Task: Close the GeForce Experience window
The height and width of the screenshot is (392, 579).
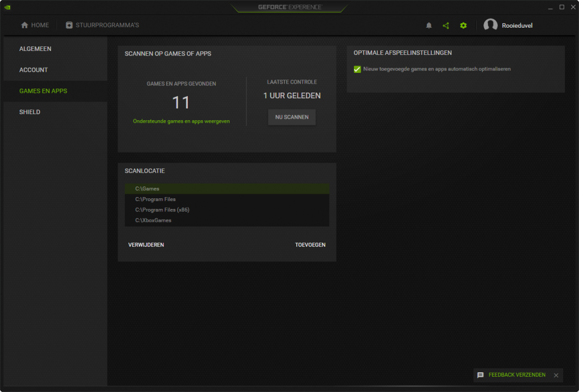Action: pos(573,7)
